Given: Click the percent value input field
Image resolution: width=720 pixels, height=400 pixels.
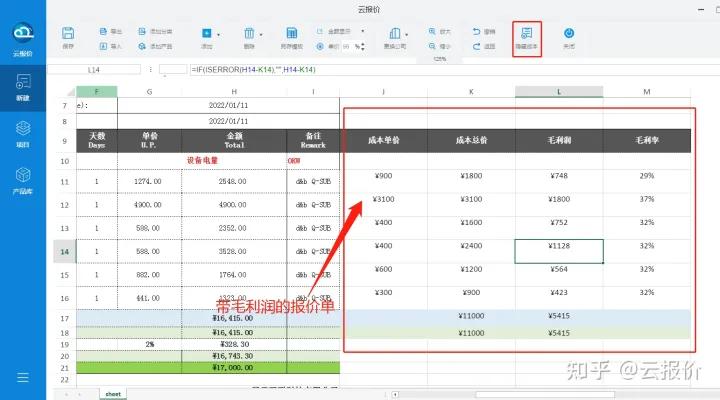Looking at the screenshot, I should click(x=346, y=46).
